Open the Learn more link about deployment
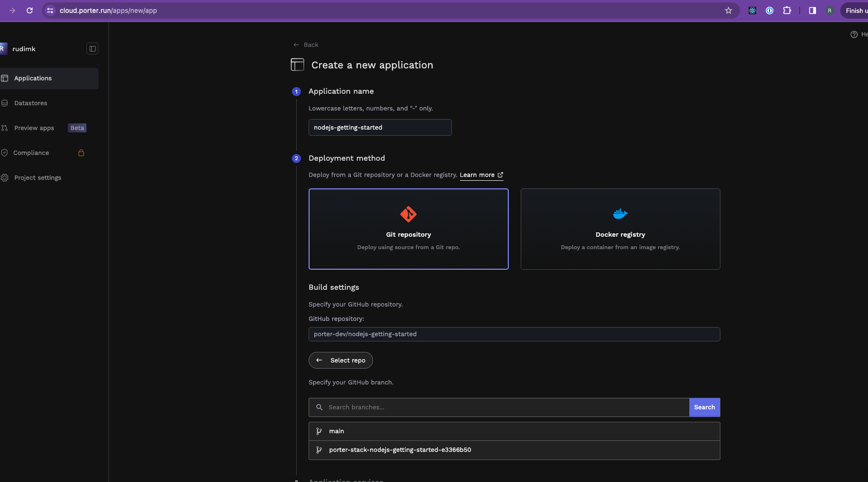Viewport: 868px width, 482px height. point(478,175)
